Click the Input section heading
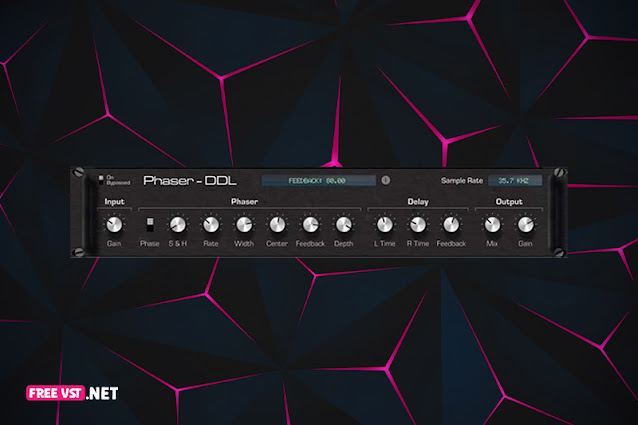 tap(114, 202)
